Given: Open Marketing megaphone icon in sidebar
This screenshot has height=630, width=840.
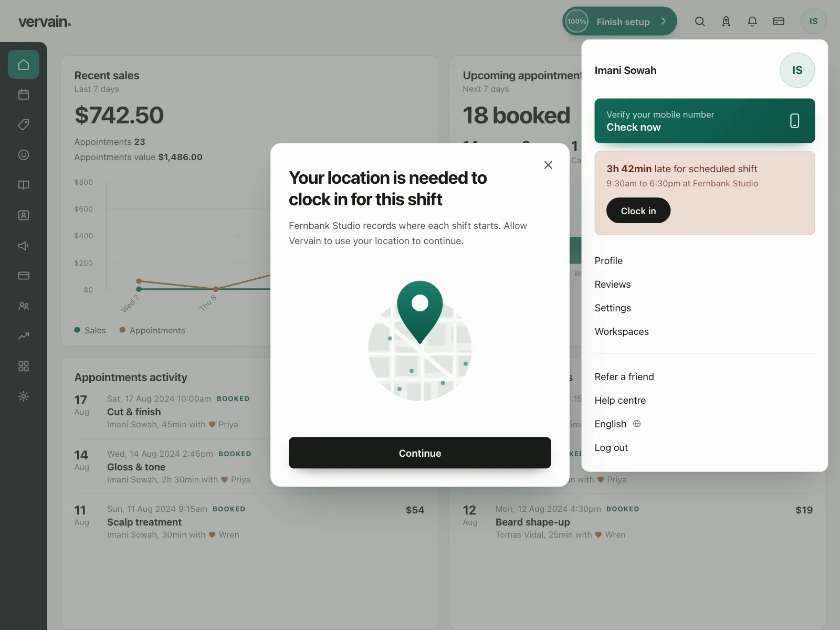Looking at the screenshot, I should click(x=24, y=245).
